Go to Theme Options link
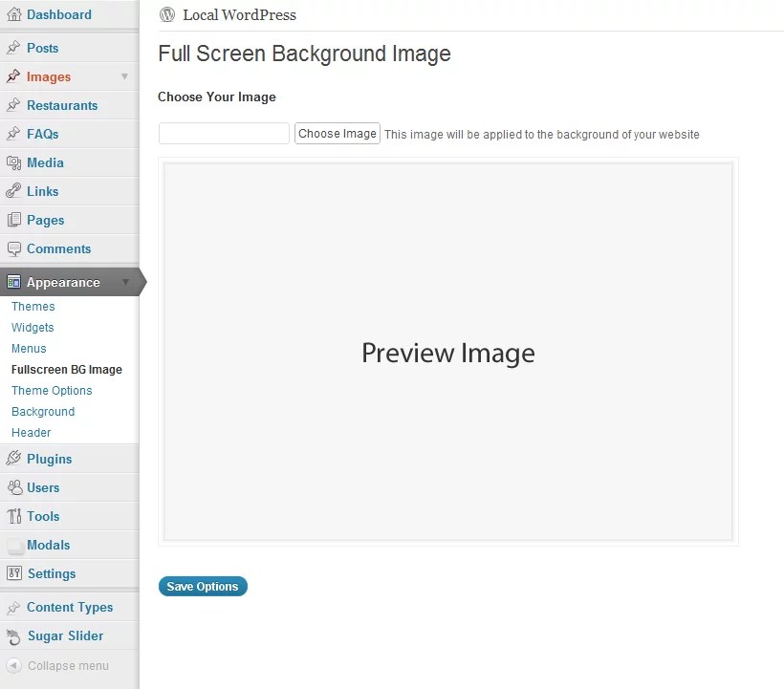The height and width of the screenshot is (689, 784). (x=51, y=390)
